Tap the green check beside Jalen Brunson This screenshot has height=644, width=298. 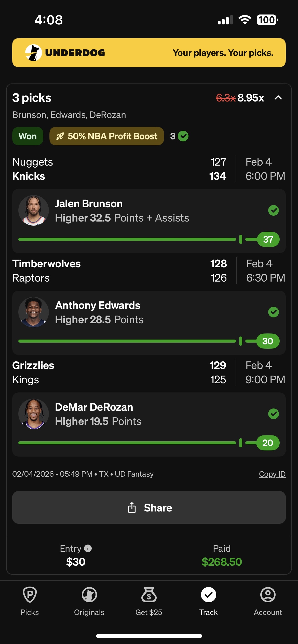point(274,210)
